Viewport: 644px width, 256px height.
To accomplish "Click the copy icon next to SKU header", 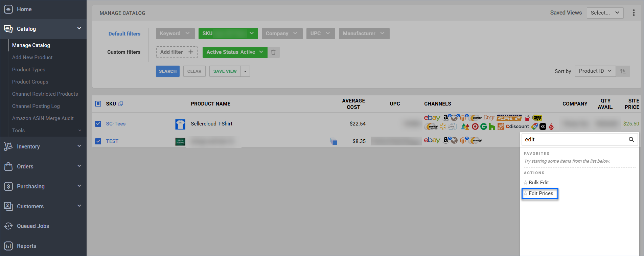I will coord(121,104).
